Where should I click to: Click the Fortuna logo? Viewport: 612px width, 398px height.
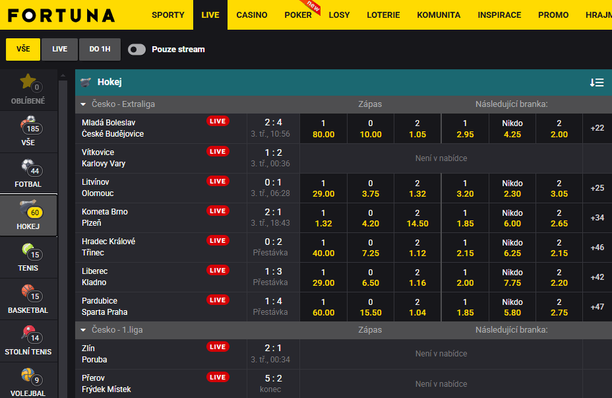point(61,16)
